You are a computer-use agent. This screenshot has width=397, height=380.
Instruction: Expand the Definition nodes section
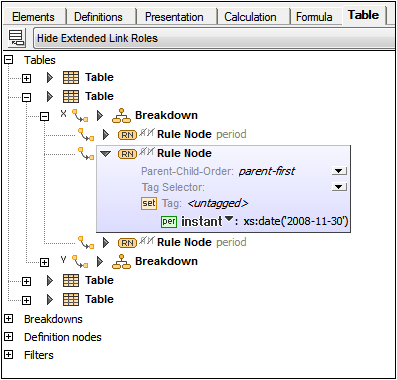9,337
